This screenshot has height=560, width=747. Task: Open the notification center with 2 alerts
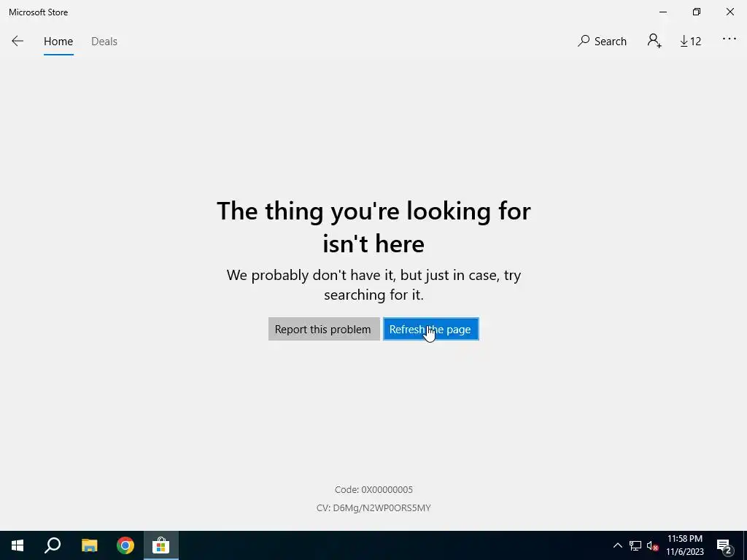click(724, 545)
